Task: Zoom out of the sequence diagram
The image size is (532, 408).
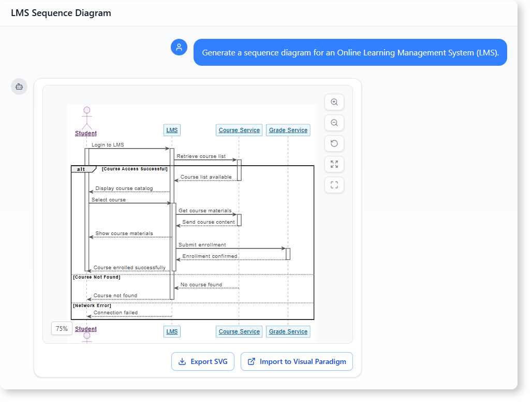Action: [x=334, y=123]
